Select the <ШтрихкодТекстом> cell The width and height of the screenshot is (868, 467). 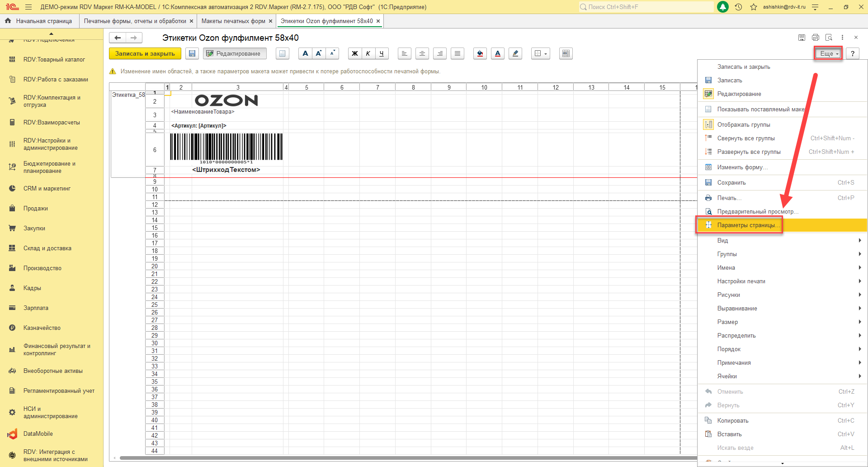[x=226, y=170]
